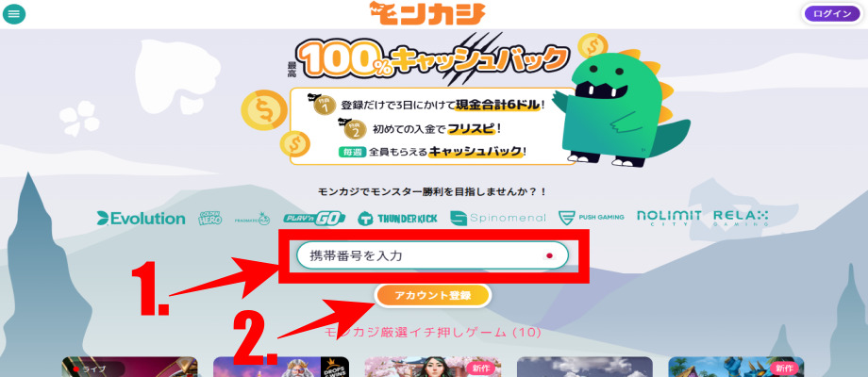The width and height of the screenshot is (868, 377).
Task: Open the ライブ game thumbnail
Action: 130,367
